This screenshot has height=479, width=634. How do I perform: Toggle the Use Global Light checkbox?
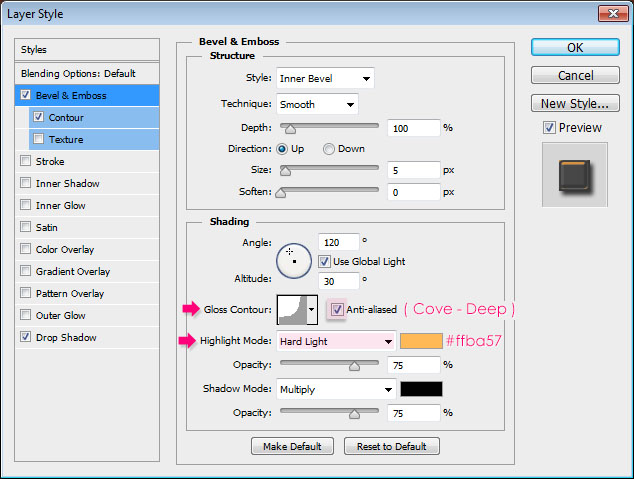(x=324, y=262)
